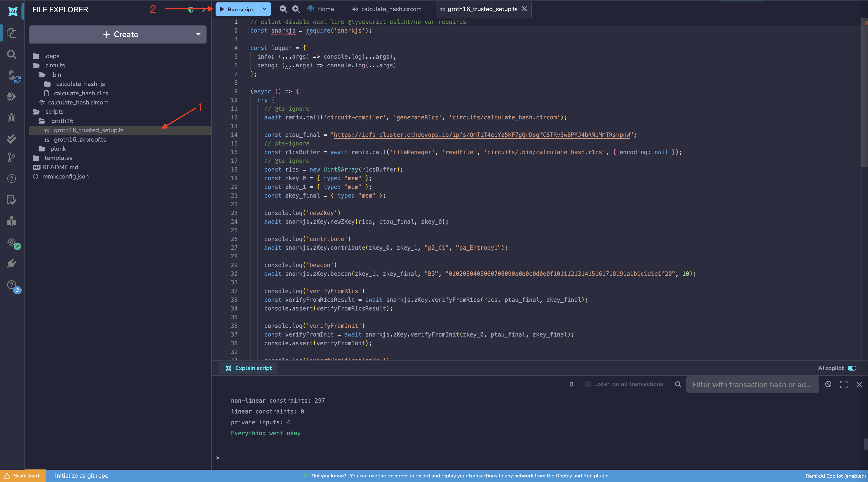Focus the transaction hash filter field

point(752,385)
